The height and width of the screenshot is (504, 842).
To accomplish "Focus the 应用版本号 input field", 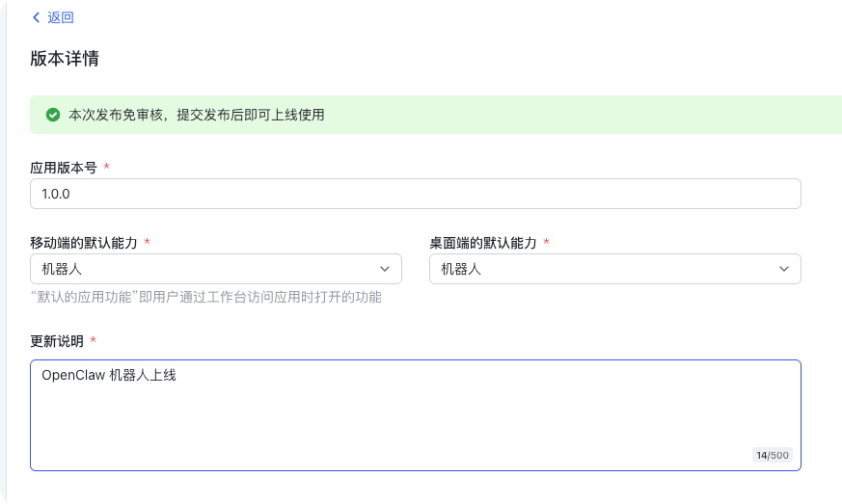I will click(x=415, y=194).
